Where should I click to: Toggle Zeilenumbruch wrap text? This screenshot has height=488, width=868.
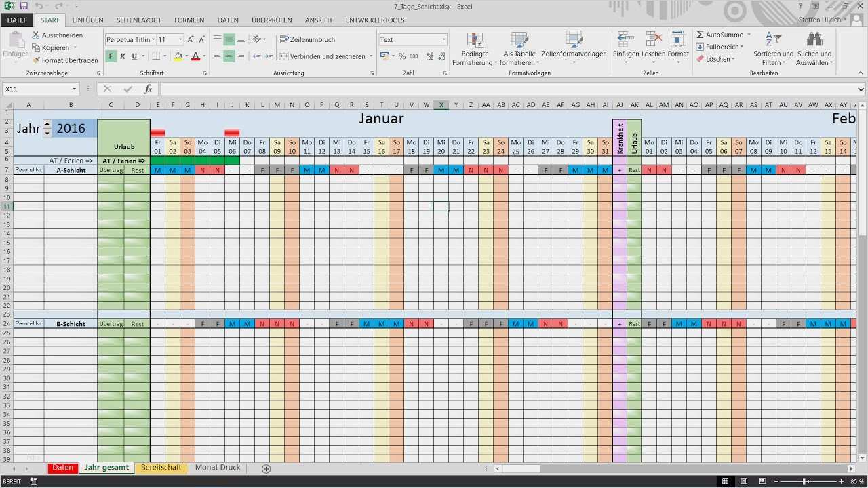tap(307, 39)
